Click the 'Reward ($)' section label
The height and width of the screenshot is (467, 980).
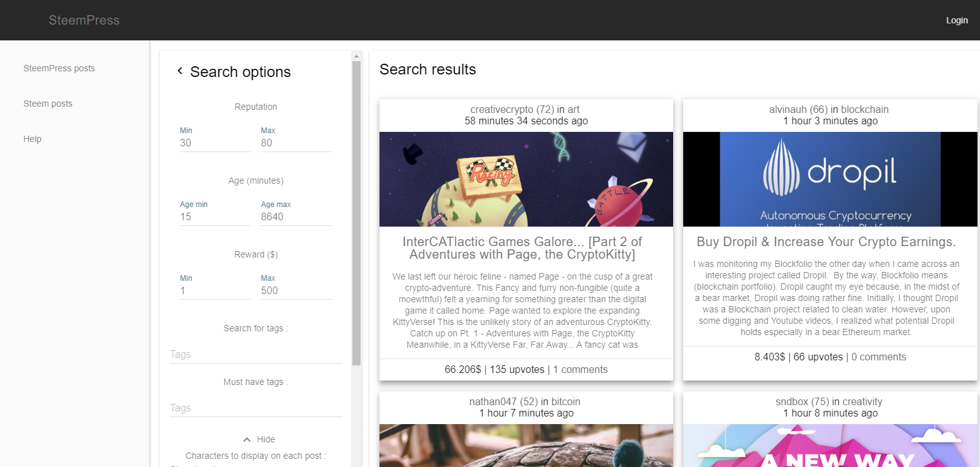tap(256, 254)
